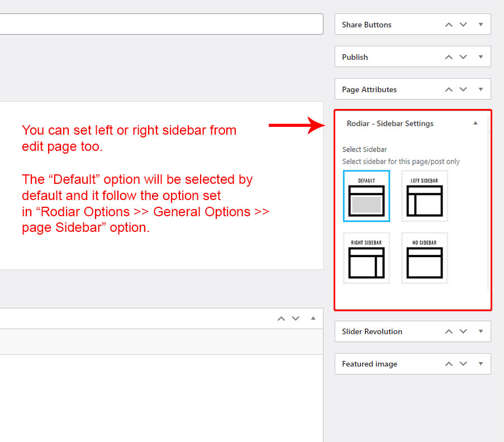Select the Default sidebar layout icon
Viewport: 504px width, 442px height.
click(366, 196)
